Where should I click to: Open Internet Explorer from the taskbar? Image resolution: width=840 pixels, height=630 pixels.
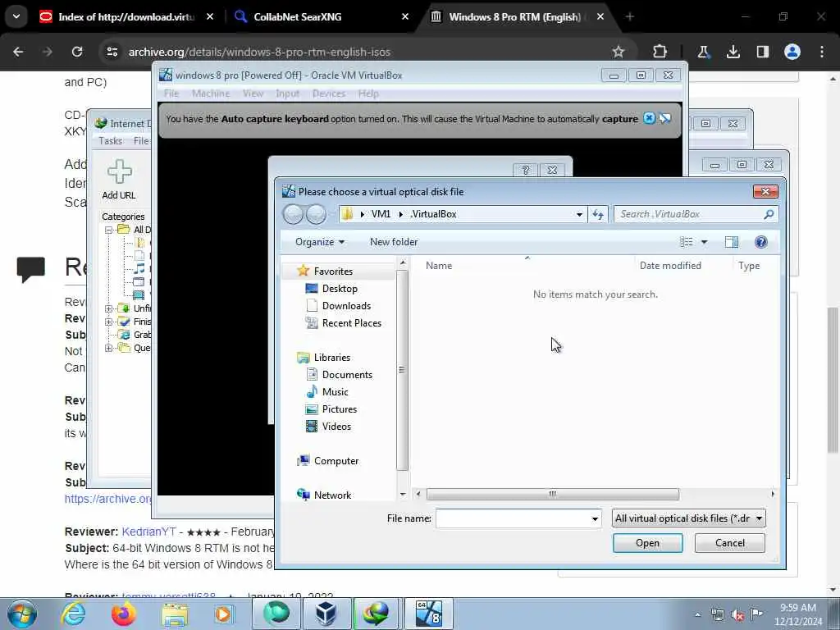tap(73, 614)
